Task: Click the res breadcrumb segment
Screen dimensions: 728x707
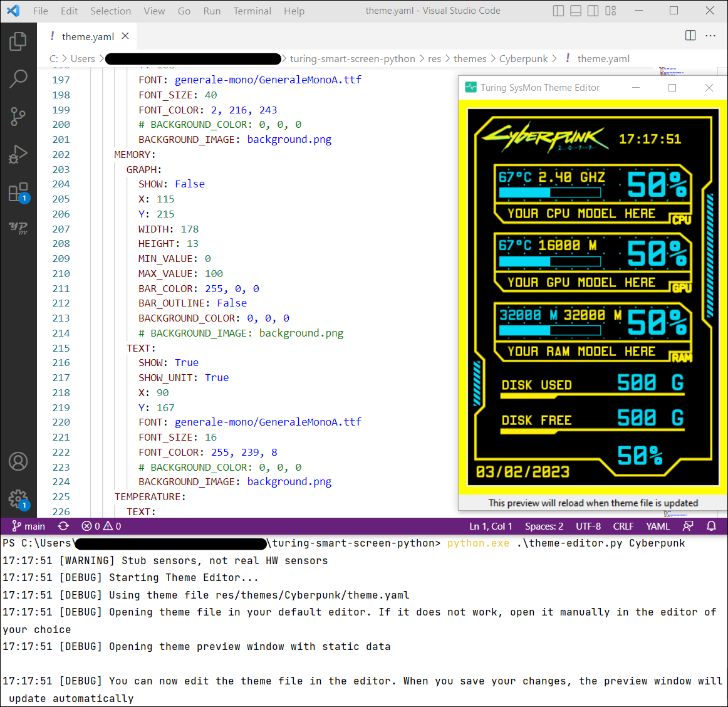Action: point(434,58)
